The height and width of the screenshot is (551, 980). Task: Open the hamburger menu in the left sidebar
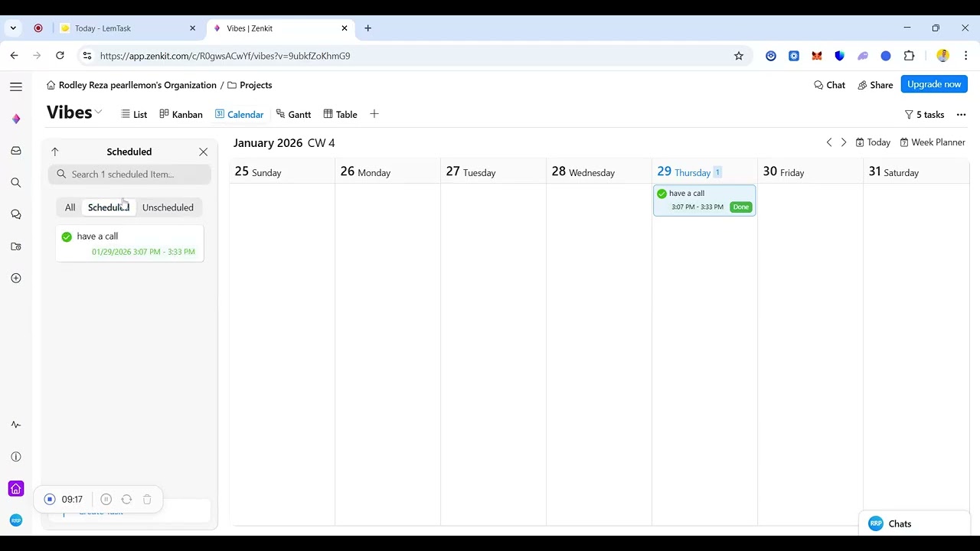16,86
